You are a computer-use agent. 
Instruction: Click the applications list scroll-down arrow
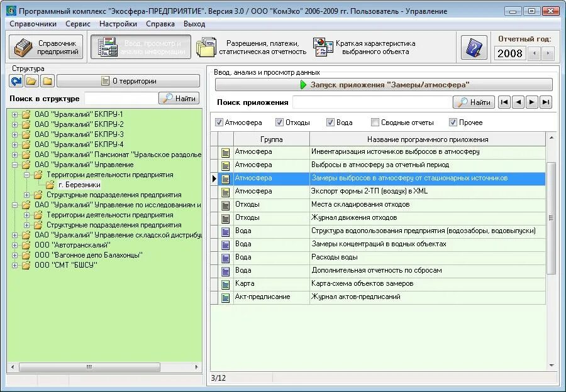551,366
